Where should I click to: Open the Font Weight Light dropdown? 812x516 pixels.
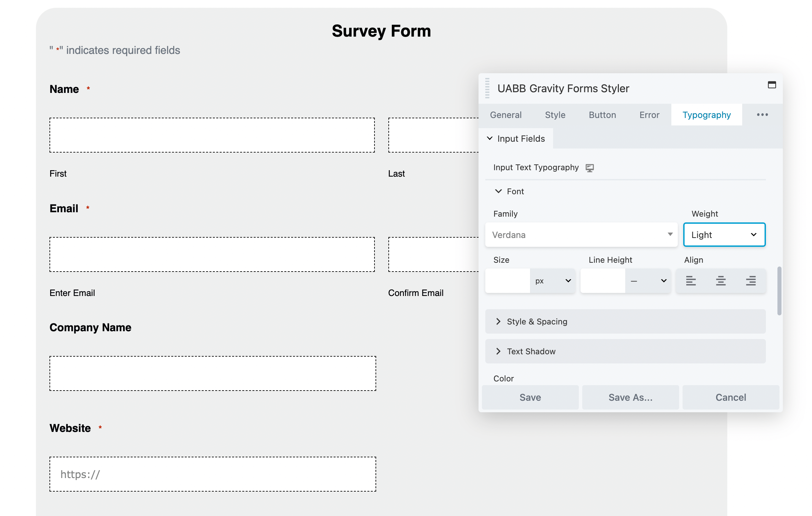(725, 234)
